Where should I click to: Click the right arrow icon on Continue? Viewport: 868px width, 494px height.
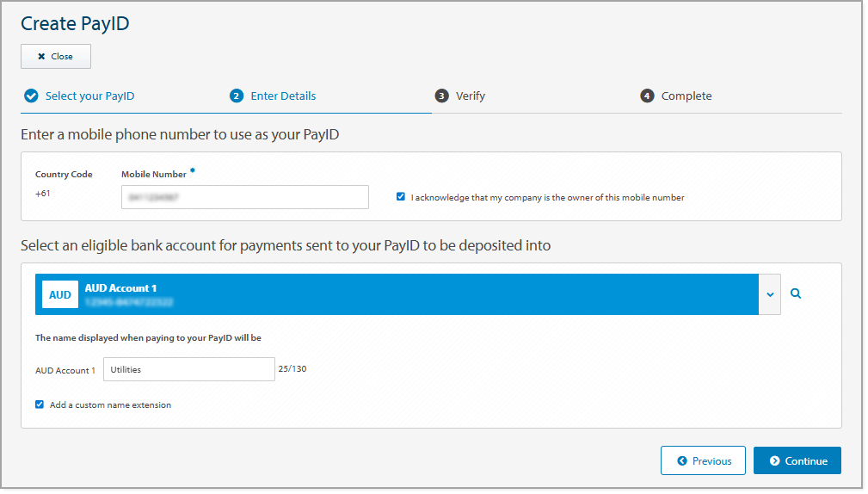(775, 461)
